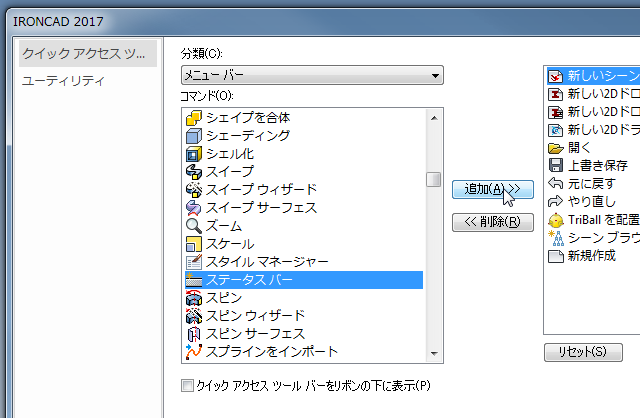This screenshot has width=640, height=418.
Task: Click the command list scroll down arrow
Action: [x=434, y=354]
